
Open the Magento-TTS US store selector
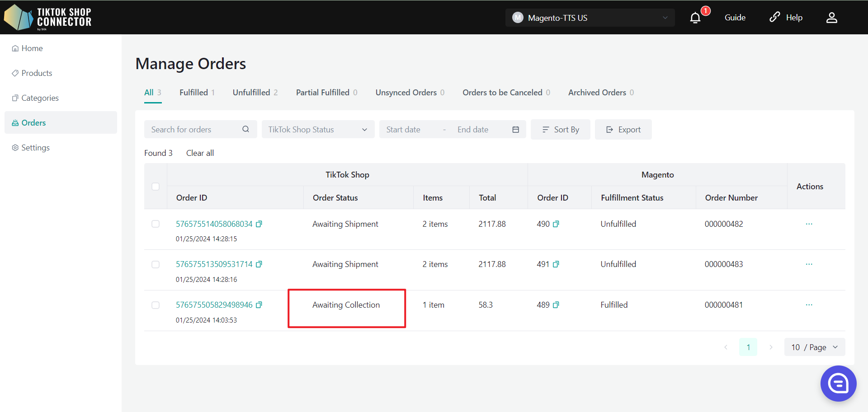pos(590,18)
